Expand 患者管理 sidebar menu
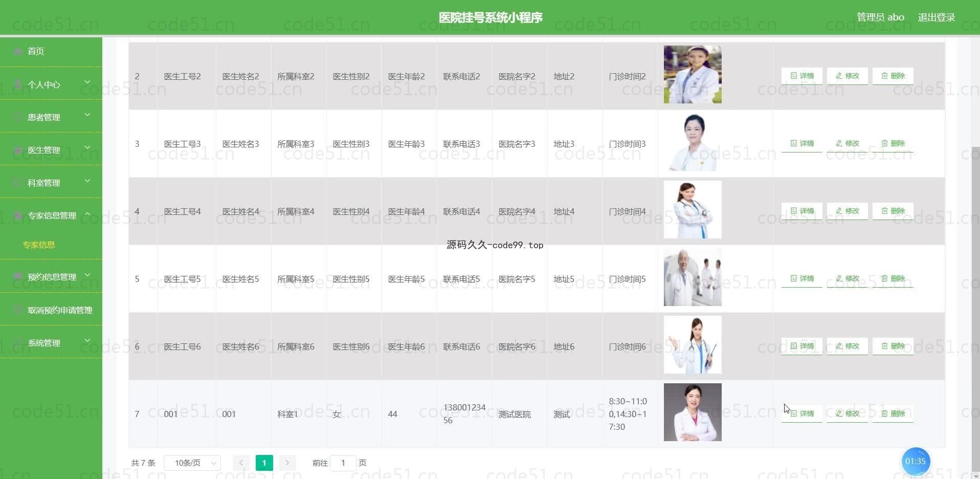The height and width of the screenshot is (479, 980). [x=51, y=117]
